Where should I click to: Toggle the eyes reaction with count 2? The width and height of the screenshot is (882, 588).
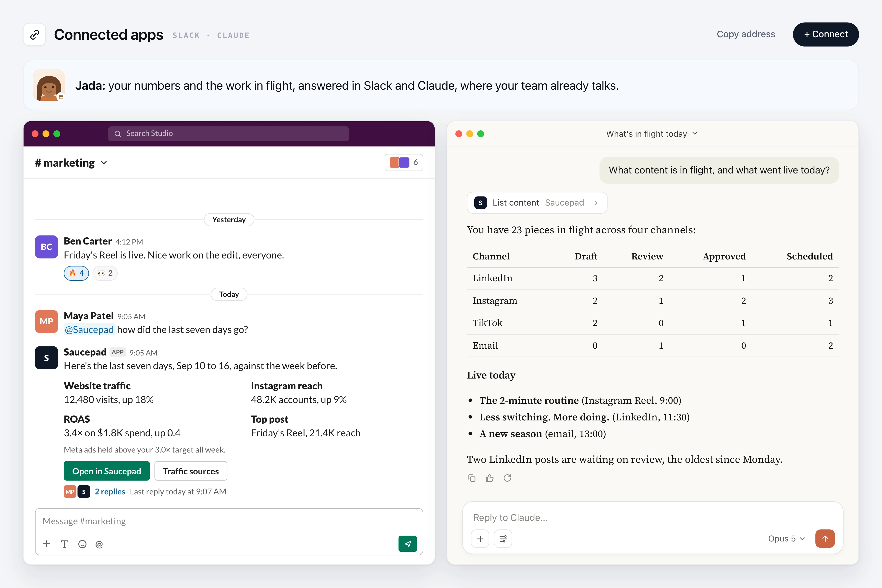coord(105,273)
